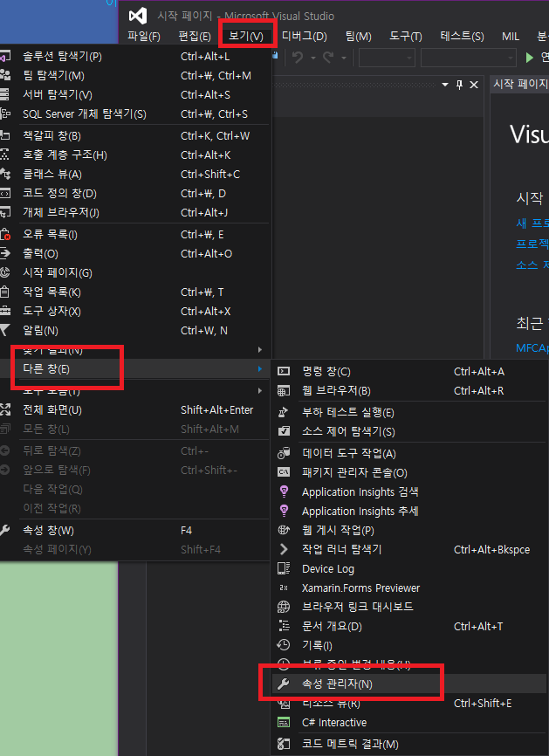
Task: Open 호출 계층 구조(H)
Action: [x=135, y=155]
